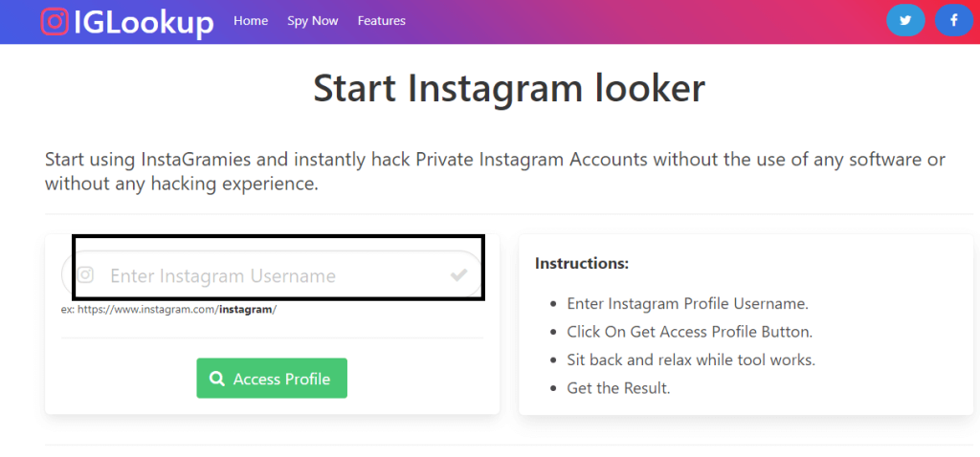Screen dimensions: 980x457
Task: Click the Instructions heading
Action: 582,263
